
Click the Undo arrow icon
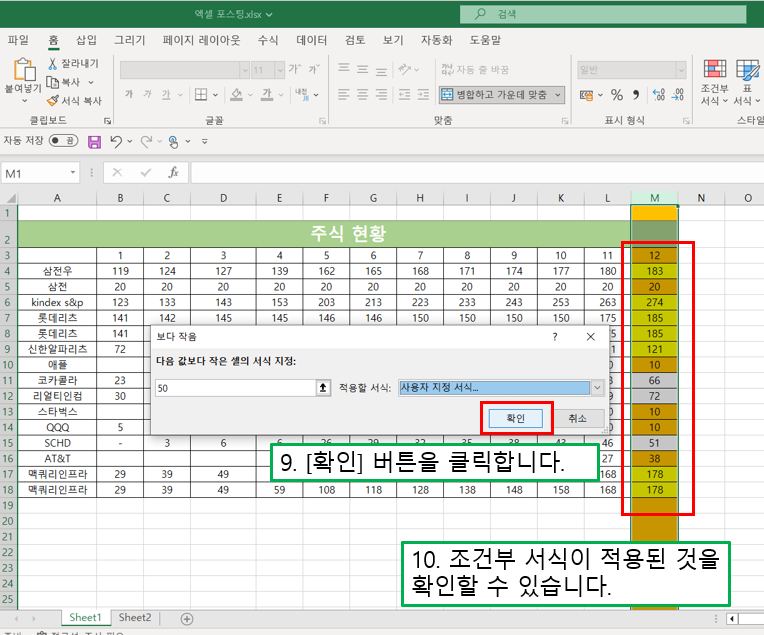116,141
